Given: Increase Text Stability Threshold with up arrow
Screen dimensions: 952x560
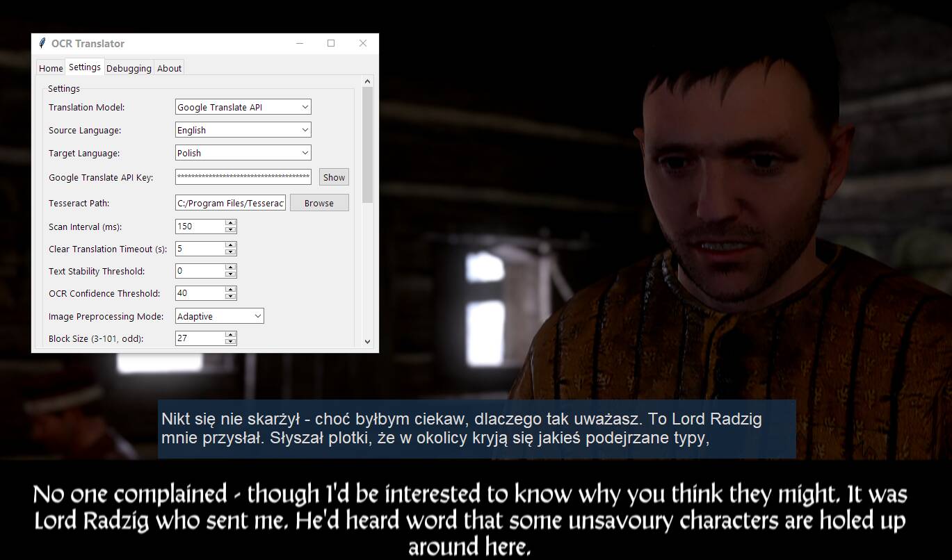Looking at the screenshot, I should point(231,267).
